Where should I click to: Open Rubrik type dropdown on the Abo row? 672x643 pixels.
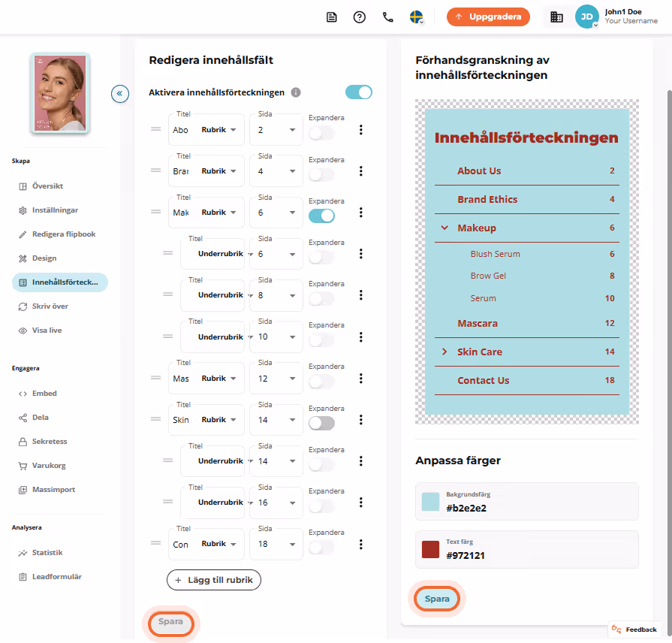click(218, 129)
